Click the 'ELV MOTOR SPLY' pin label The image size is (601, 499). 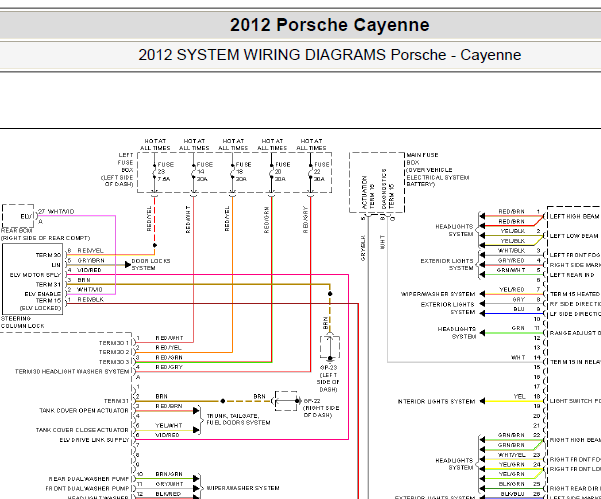coord(35,275)
